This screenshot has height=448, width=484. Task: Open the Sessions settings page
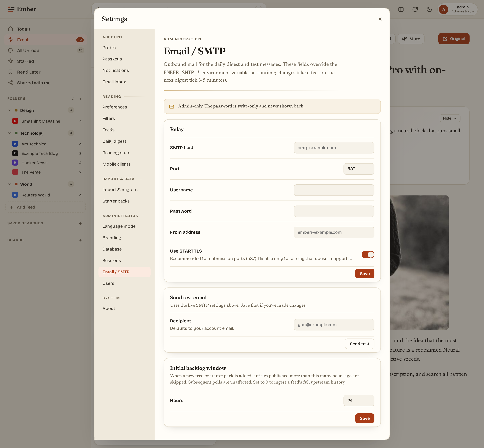[x=124, y=260]
